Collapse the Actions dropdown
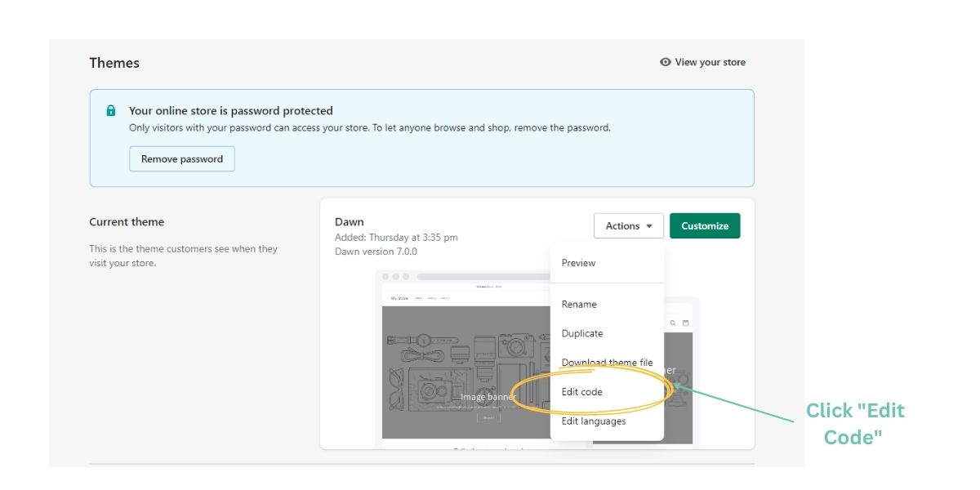 click(628, 226)
